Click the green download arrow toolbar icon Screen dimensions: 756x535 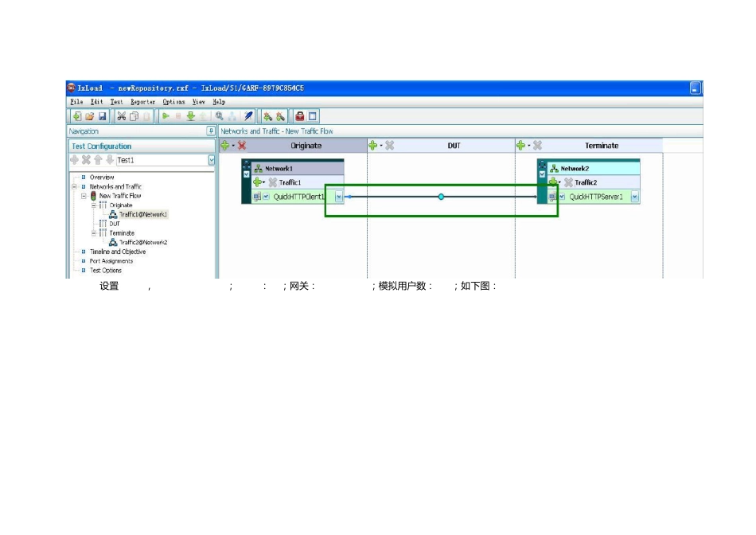tap(190, 116)
